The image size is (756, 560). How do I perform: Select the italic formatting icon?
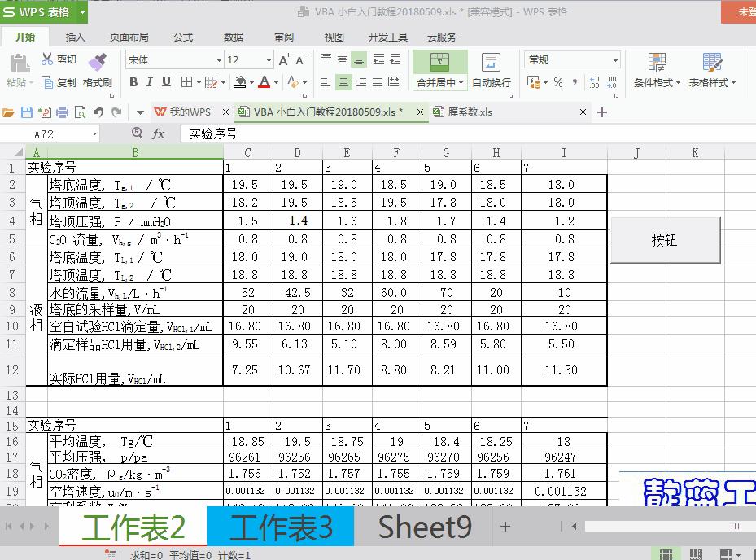[150, 81]
